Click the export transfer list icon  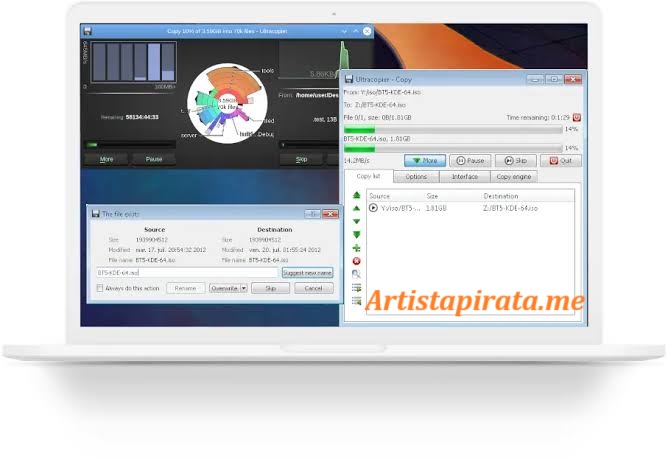coord(357,288)
